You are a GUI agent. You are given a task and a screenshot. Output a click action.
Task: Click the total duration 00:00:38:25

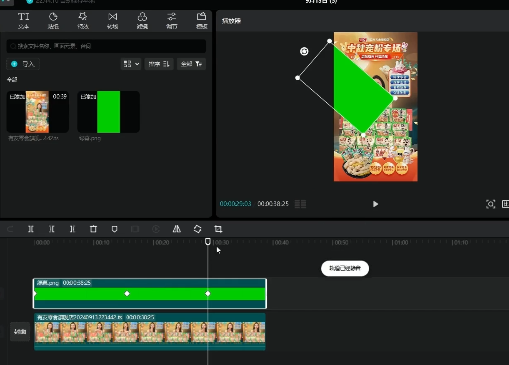(273, 204)
